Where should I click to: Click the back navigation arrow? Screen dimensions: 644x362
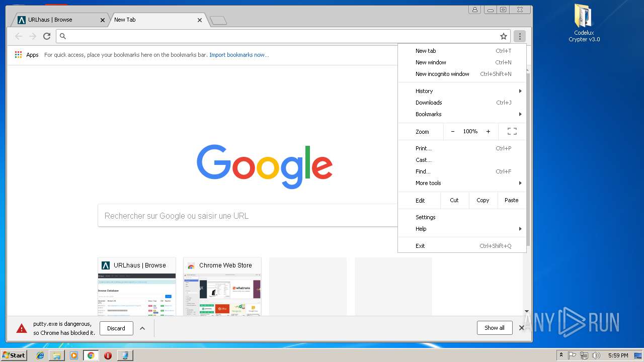point(19,36)
